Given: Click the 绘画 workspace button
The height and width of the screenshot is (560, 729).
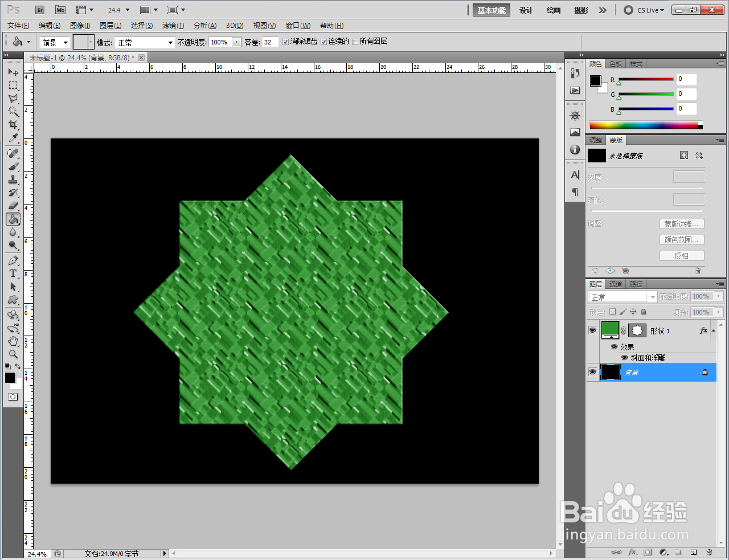Looking at the screenshot, I should (553, 10).
